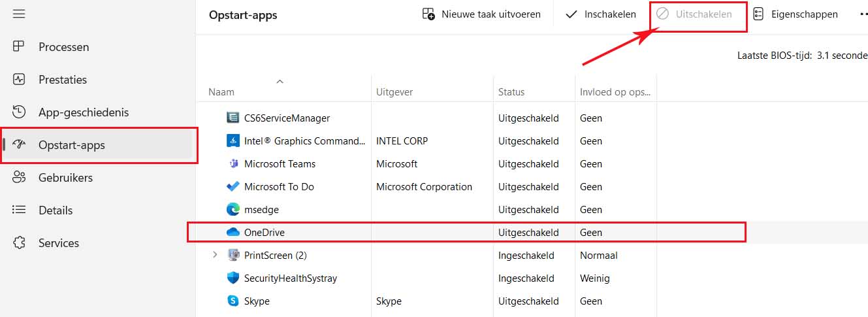Click the msedge browser icon
Image resolution: width=868 pixels, height=317 pixels.
click(x=233, y=209)
